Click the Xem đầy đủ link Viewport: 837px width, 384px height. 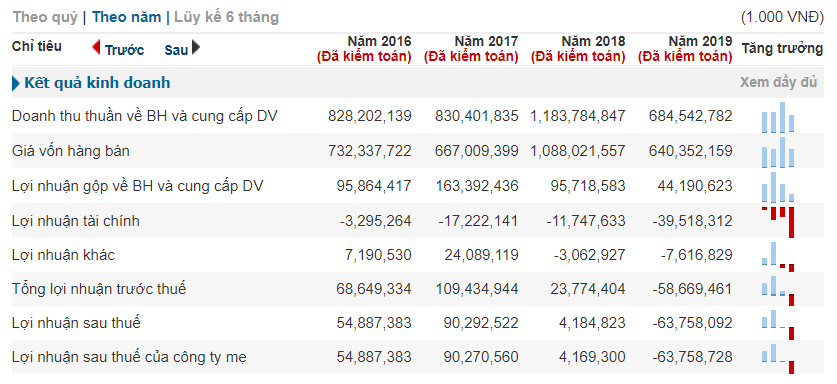pos(778,83)
